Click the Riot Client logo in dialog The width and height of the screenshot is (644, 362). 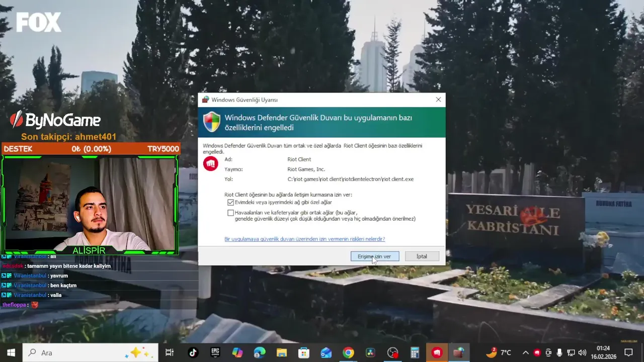coord(210,163)
